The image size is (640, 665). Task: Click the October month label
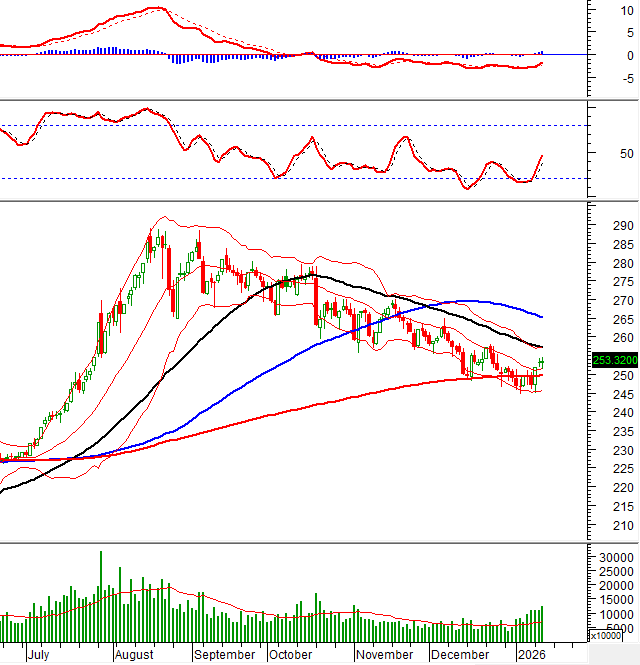(x=291, y=655)
